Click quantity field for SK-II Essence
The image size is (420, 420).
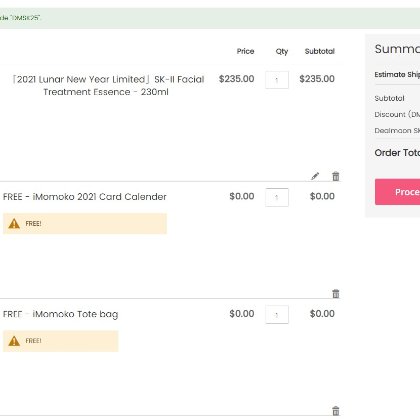pos(277,80)
